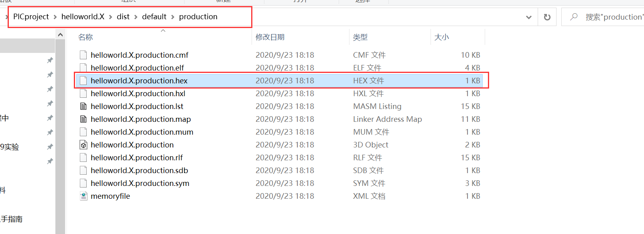The height and width of the screenshot is (234, 644).
Task: Click the pin icon next to 9实验
Action: click(50, 147)
